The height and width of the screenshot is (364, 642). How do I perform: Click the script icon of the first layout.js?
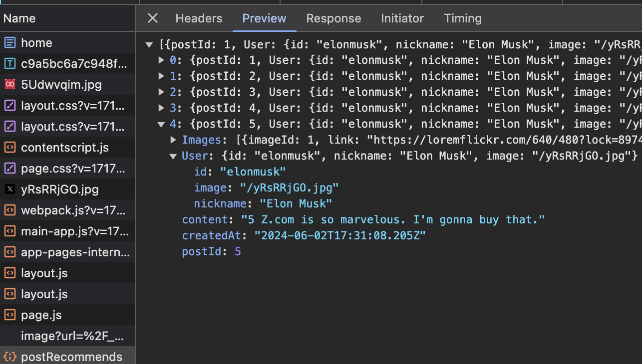coord(9,273)
